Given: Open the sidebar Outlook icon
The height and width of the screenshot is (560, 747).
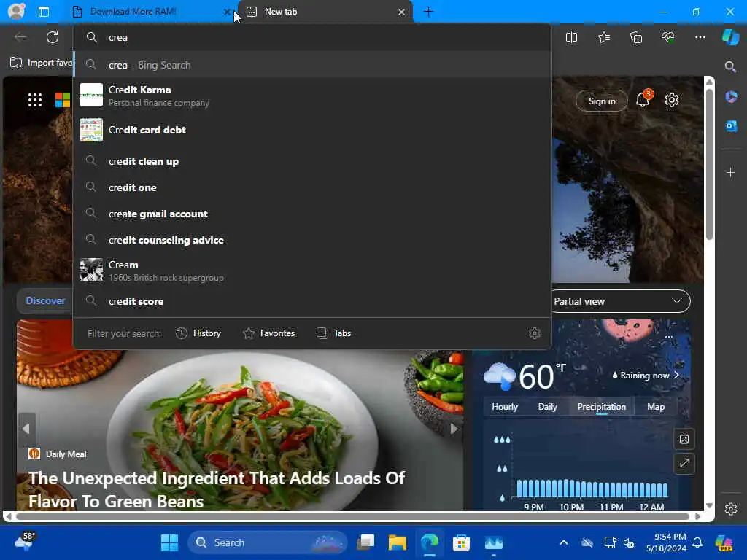Looking at the screenshot, I should (731, 126).
